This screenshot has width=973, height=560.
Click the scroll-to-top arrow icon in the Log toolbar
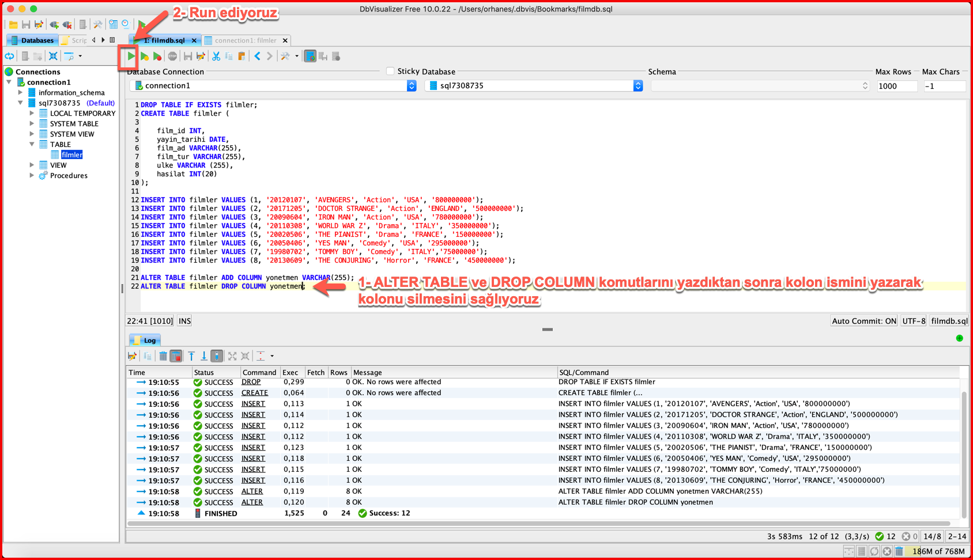(191, 356)
